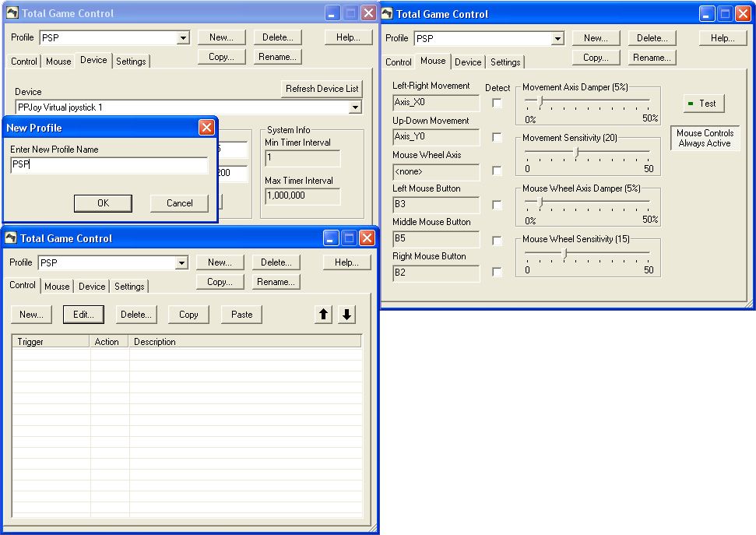756x535 pixels.
Task: Switch to Control tab in Mouse window
Action: click(399, 62)
